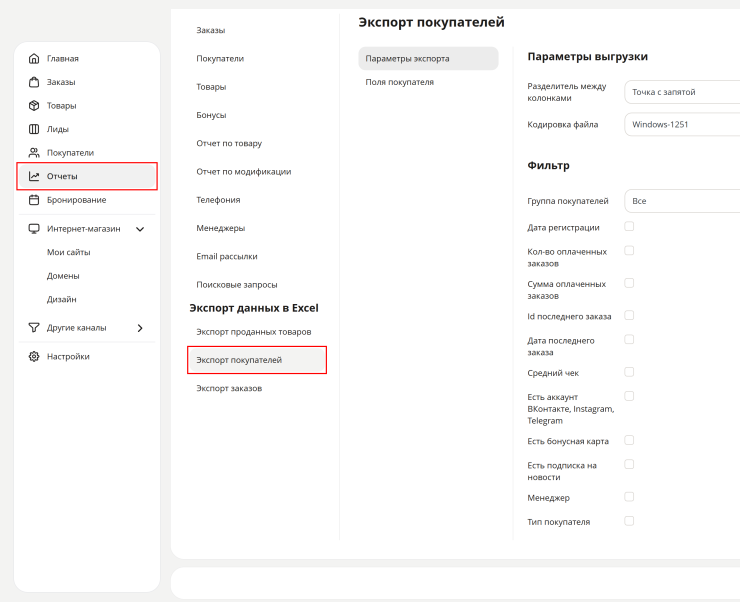Image resolution: width=740 pixels, height=602 pixels.
Task: Open the Email рассылки report
Action: (x=227, y=257)
